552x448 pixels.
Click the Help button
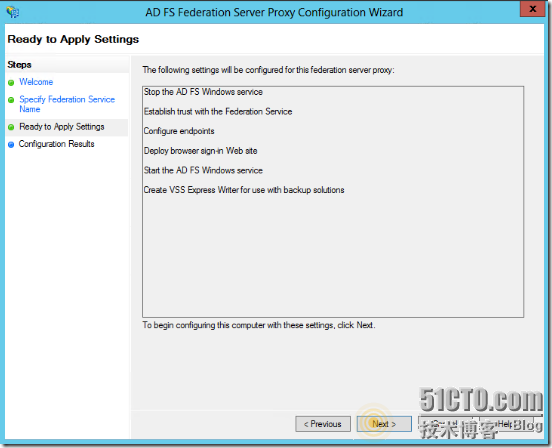click(x=506, y=424)
